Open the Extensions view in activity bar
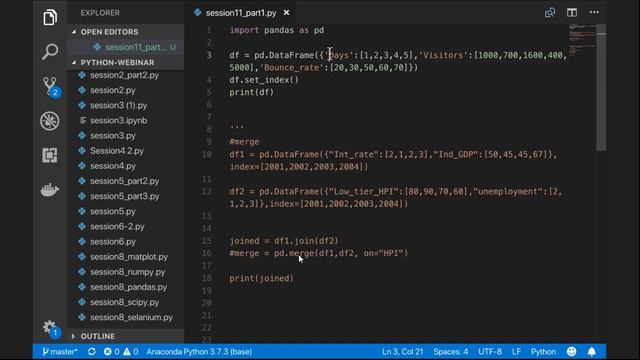 pos(50,155)
